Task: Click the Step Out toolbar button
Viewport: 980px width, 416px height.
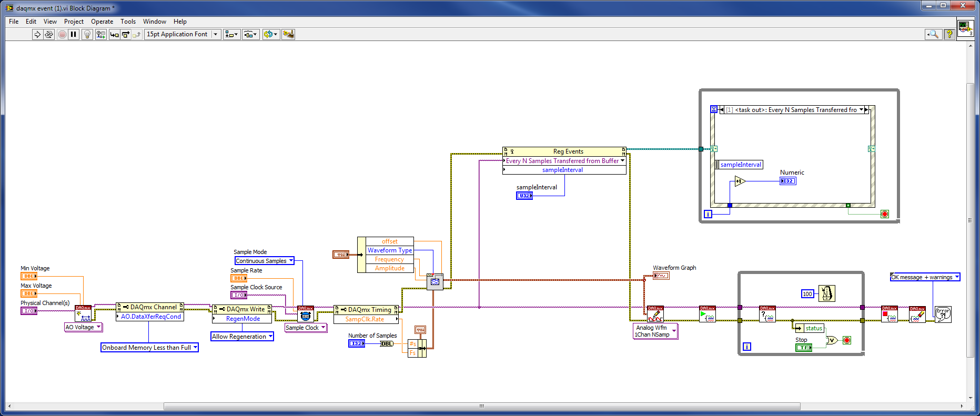Action: click(137, 34)
